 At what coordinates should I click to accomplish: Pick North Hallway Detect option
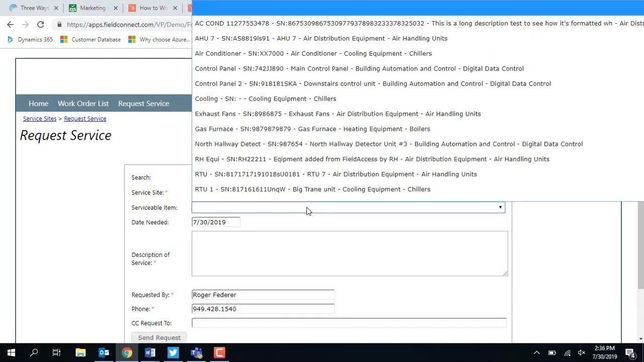coord(418,144)
